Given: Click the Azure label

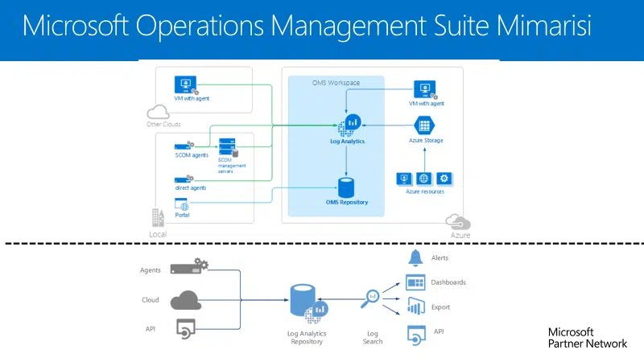Looking at the screenshot, I should (x=460, y=235).
